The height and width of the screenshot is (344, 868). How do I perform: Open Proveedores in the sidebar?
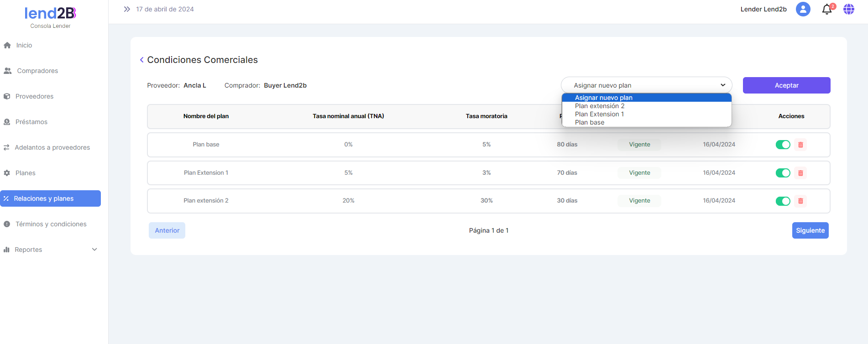click(x=34, y=96)
